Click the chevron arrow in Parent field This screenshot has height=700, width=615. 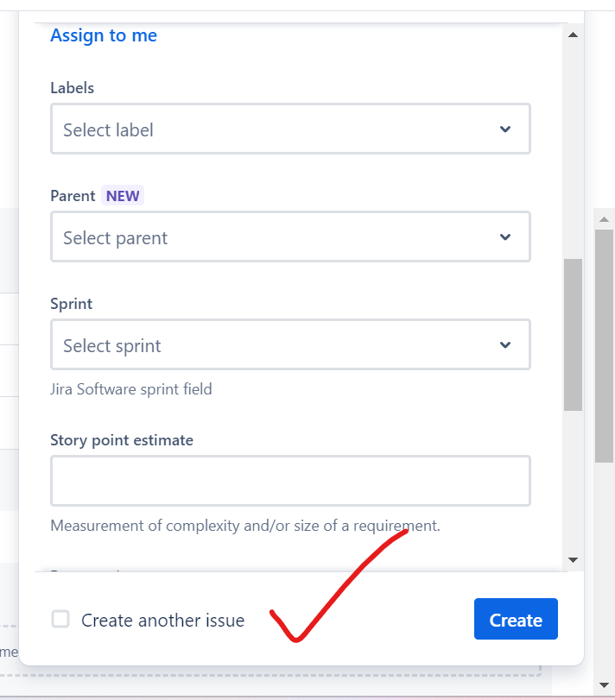505,237
